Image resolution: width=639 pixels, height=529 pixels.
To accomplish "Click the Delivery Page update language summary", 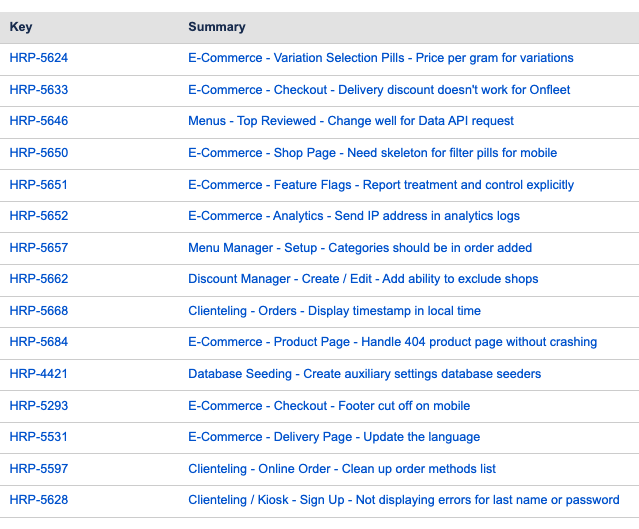I will [334, 437].
